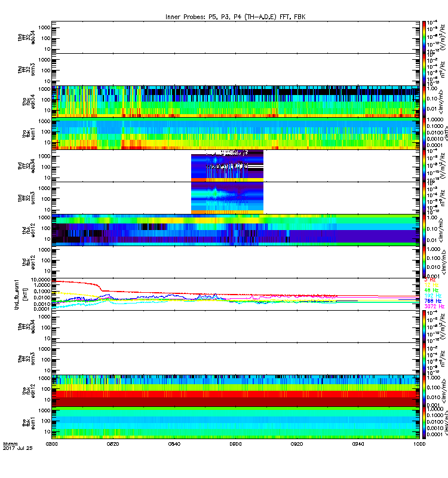Click the 0800 time axis label
The height and width of the screenshot is (478, 448).
click(51, 444)
